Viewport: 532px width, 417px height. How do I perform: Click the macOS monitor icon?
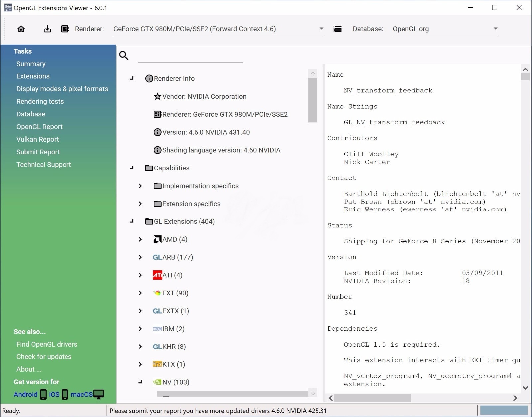point(99,394)
